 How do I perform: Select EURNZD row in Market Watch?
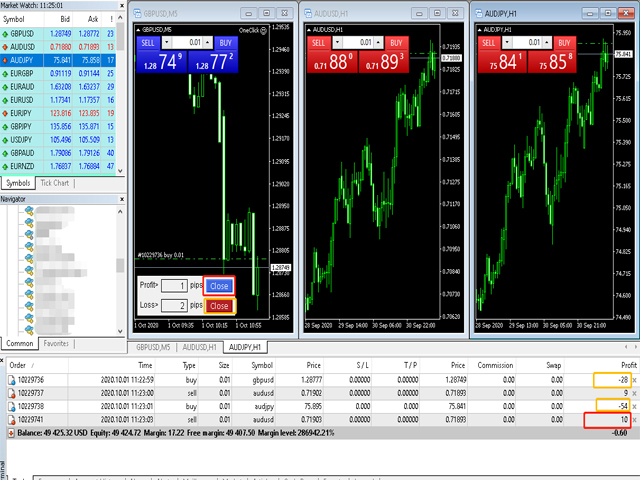click(58, 167)
